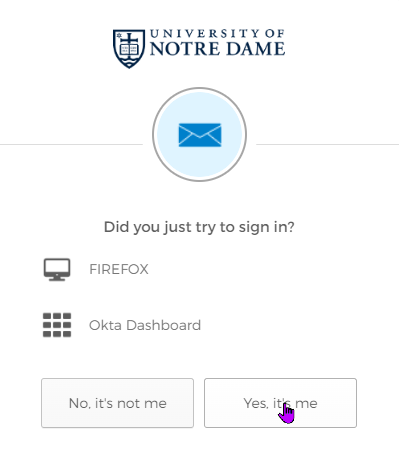399x472 pixels.
Task: Click the words "sign in?" in heading
Action: point(267,227)
